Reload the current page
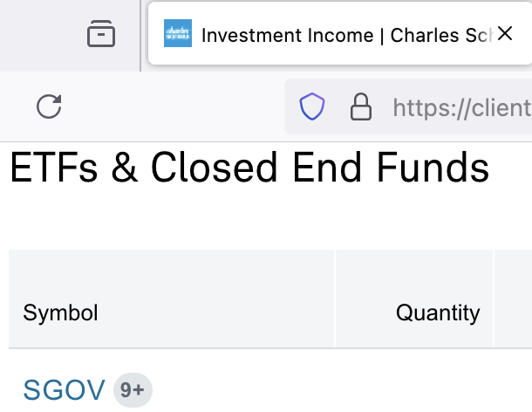The image size is (532, 412). pyautogui.click(x=49, y=107)
